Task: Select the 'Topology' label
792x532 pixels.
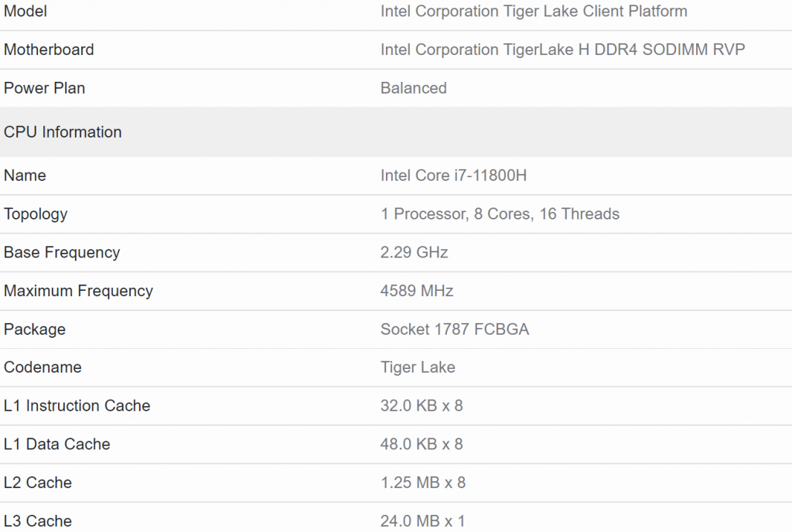Action: (x=36, y=214)
